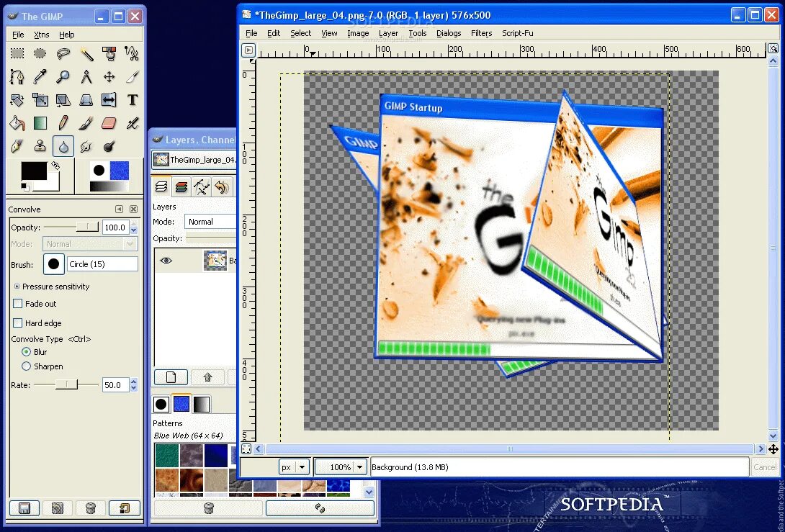Image resolution: width=785 pixels, height=532 pixels.
Task: Select the Blend gradient tool
Action: 40,122
